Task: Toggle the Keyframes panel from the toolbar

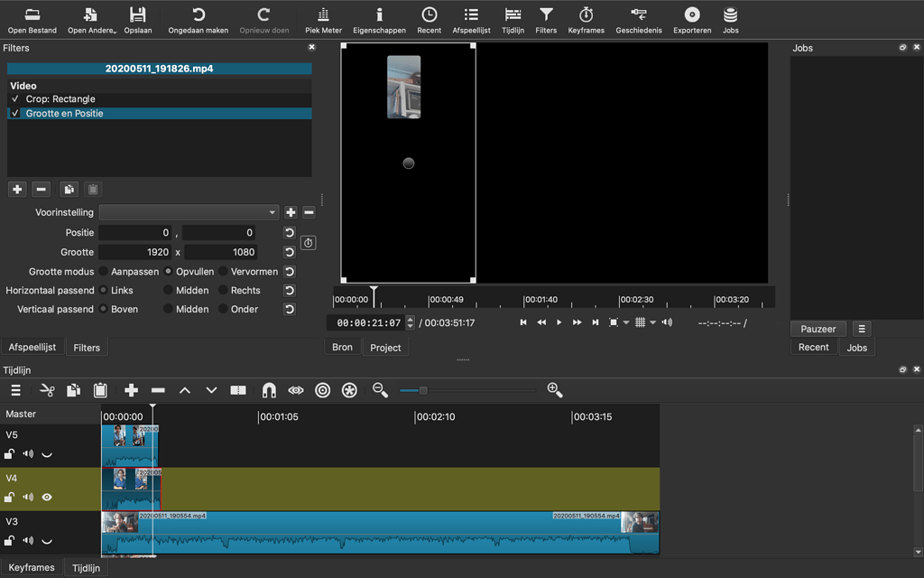Action: tap(588, 18)
